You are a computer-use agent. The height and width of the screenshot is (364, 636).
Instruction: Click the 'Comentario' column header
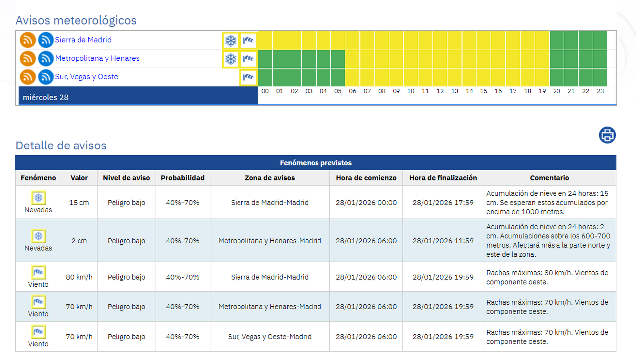point(550,178)
